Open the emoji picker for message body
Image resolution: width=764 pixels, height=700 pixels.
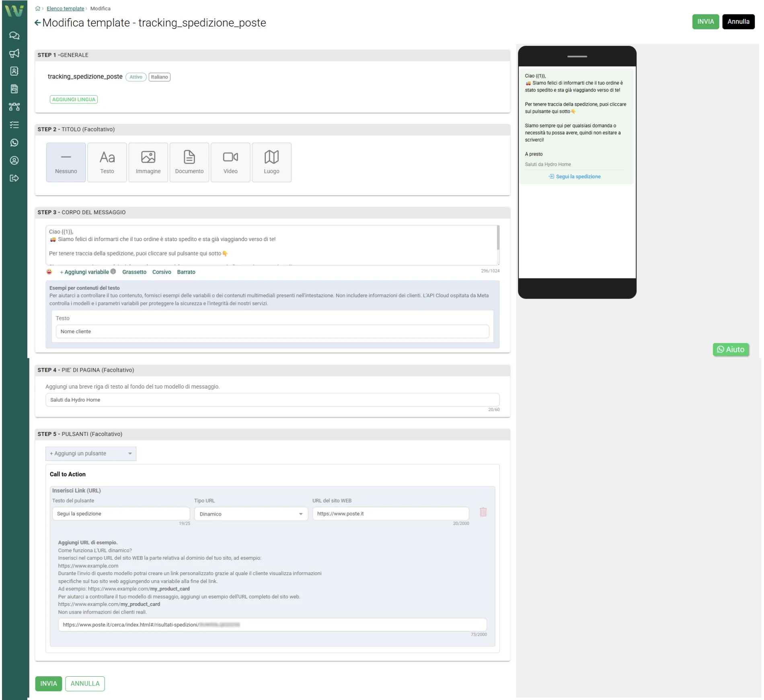point(49,272)
